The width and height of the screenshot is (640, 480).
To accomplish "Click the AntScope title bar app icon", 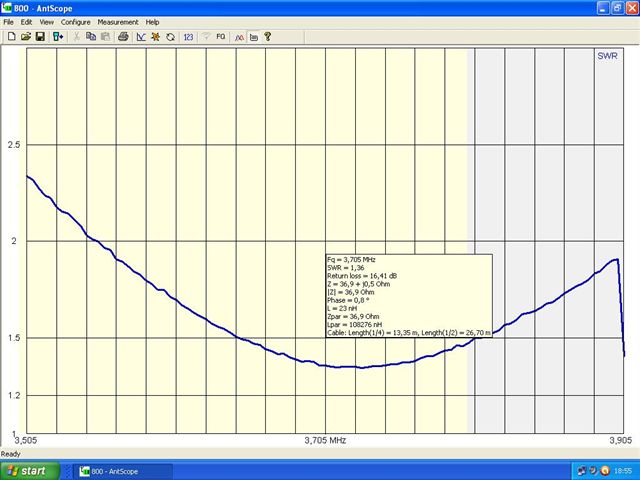I will (7, 7).
